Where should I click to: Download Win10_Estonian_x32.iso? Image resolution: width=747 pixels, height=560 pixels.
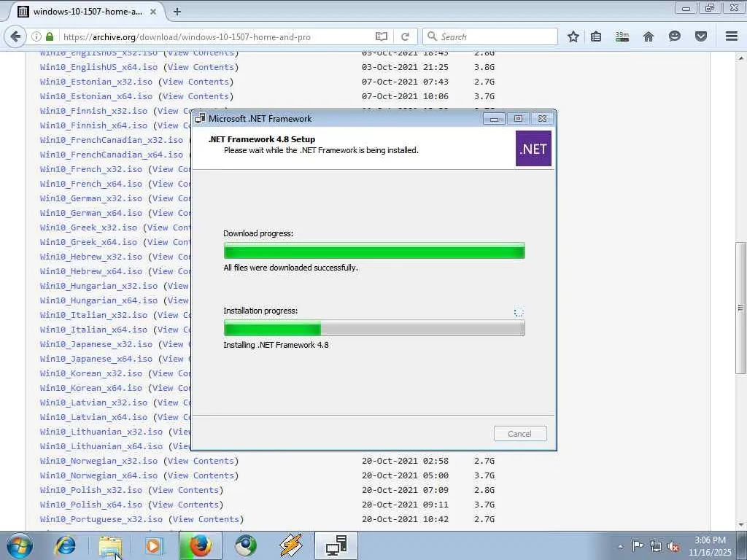click(x=96, y=82)
